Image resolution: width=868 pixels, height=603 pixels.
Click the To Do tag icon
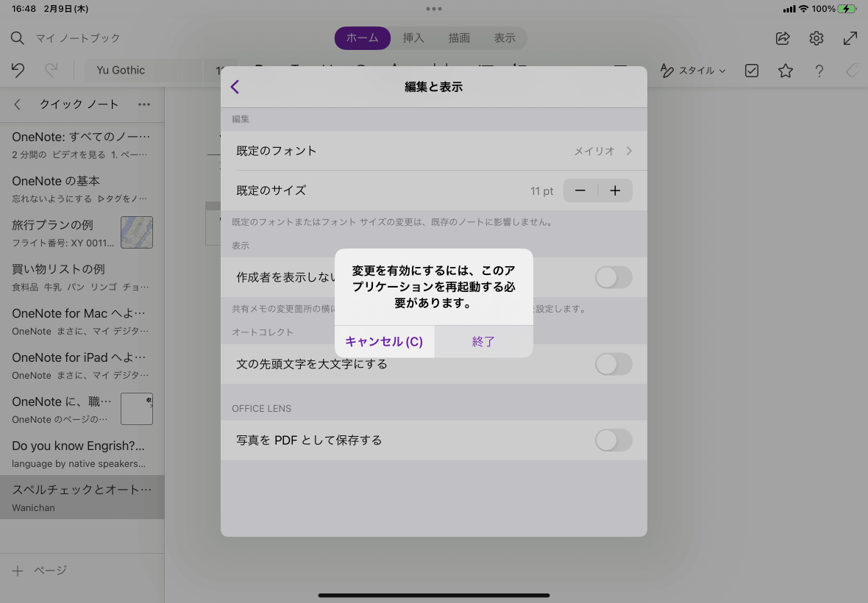click(751, 70)
